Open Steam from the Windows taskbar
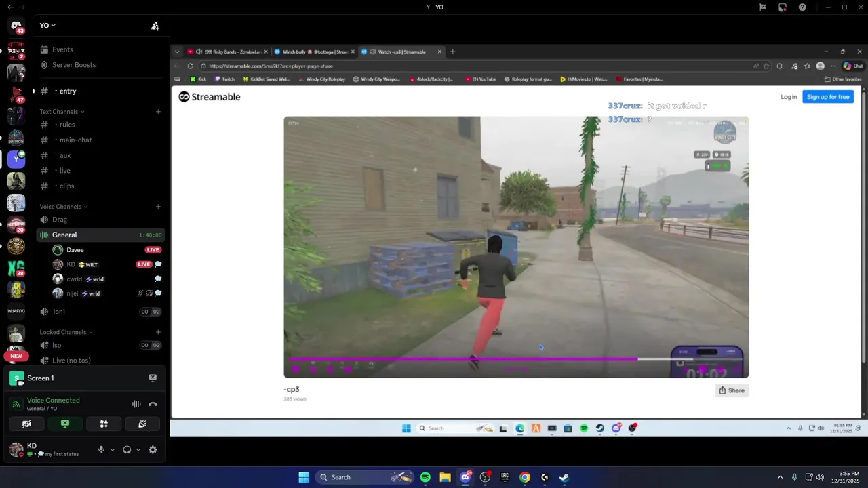This screenshot has width=868, height=488. [x=564, y=477]
